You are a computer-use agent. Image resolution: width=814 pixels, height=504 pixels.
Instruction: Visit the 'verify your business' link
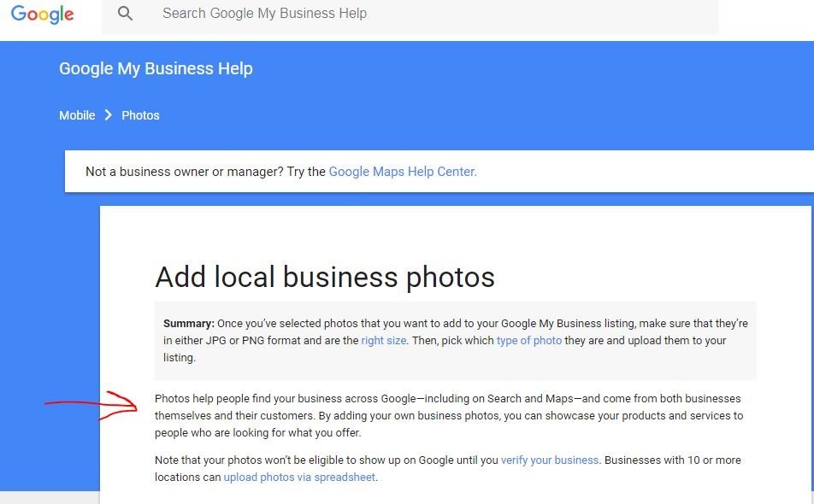(x=549, y=460)
